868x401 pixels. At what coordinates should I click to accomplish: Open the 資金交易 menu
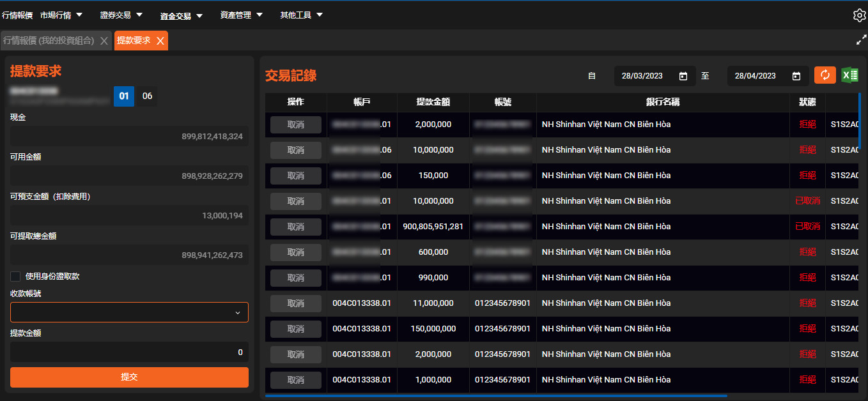181,15
